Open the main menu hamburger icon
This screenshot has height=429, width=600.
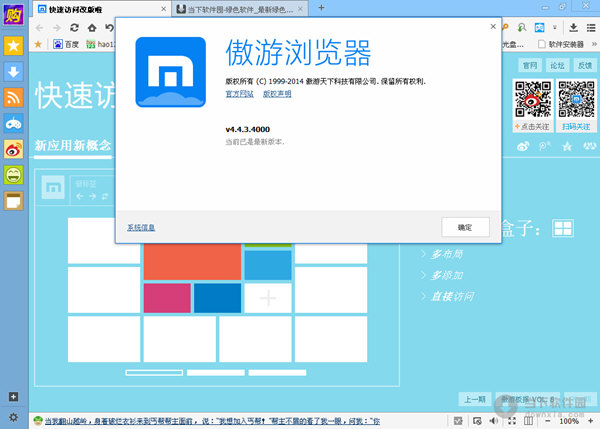pos(591,28)
